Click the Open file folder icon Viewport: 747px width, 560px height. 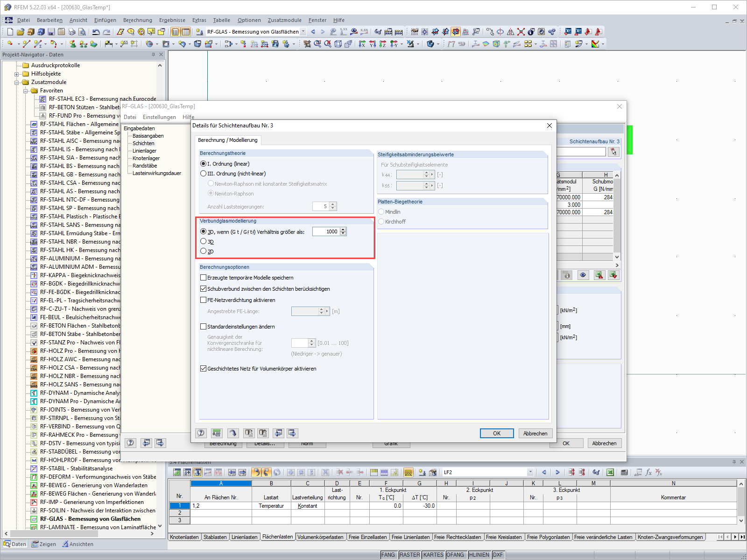pos(20,32)
